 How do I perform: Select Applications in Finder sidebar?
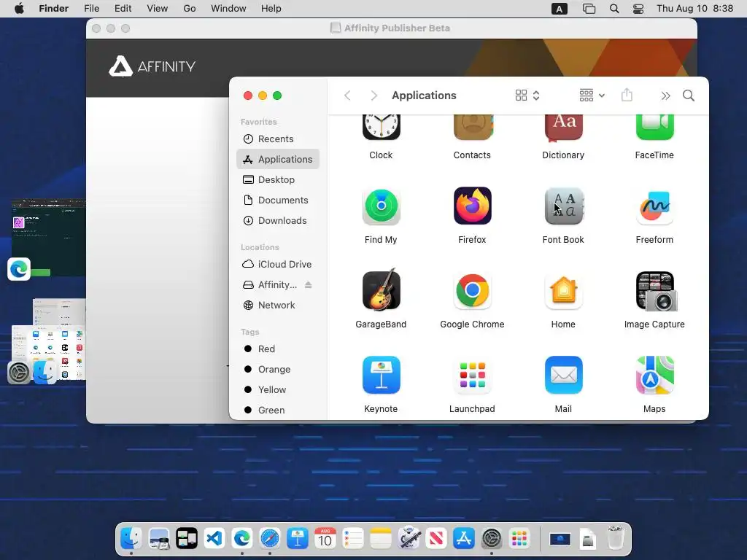278,159
